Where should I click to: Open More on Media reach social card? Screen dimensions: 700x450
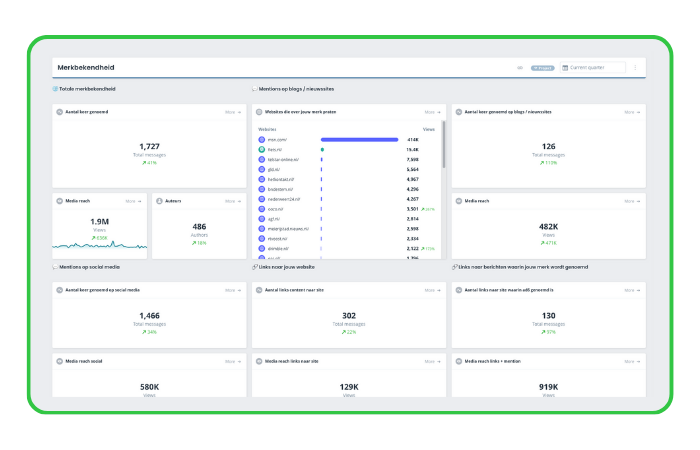(233, 362)
